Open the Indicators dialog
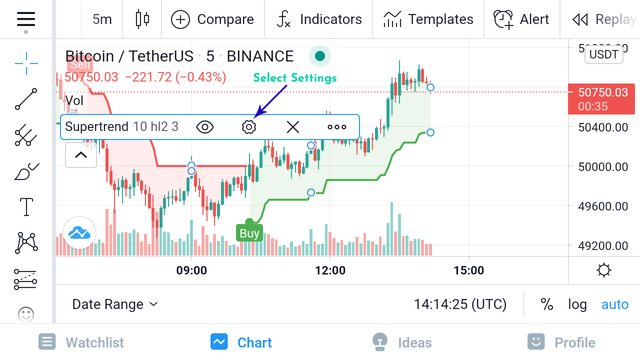 click(319, 19)
